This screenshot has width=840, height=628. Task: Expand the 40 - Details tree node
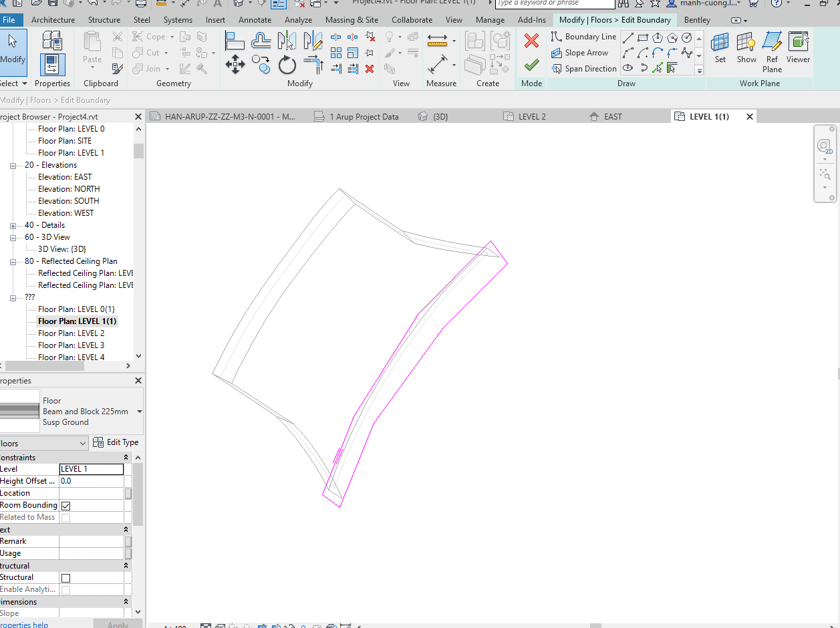13,225
